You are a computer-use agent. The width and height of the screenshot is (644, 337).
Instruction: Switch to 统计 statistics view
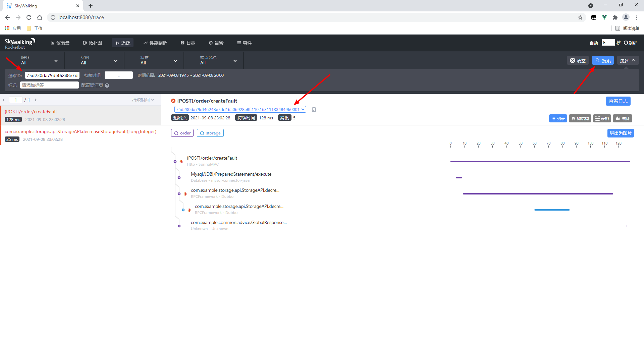tap(623, 118)
